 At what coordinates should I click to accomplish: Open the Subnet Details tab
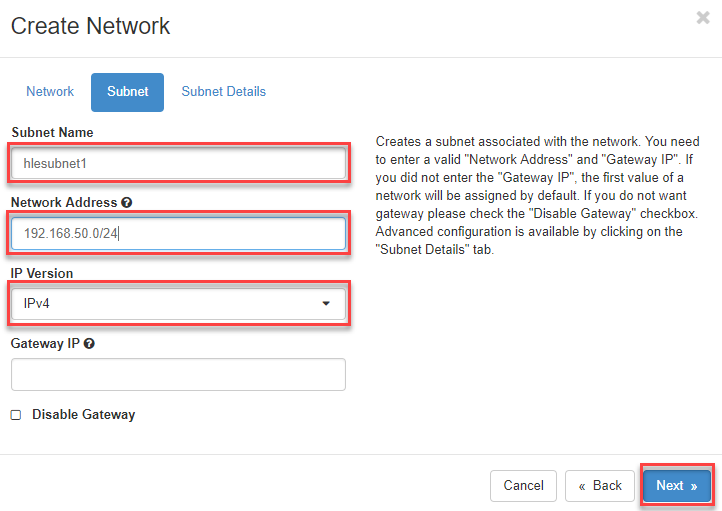[x=223, y=92]
